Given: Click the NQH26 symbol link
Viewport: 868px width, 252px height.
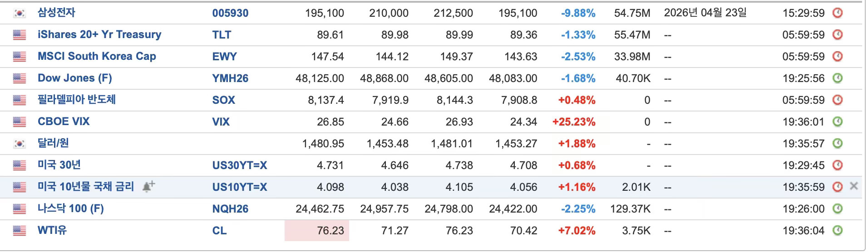Looking at the screenshot, I should [x=230, y=209].
